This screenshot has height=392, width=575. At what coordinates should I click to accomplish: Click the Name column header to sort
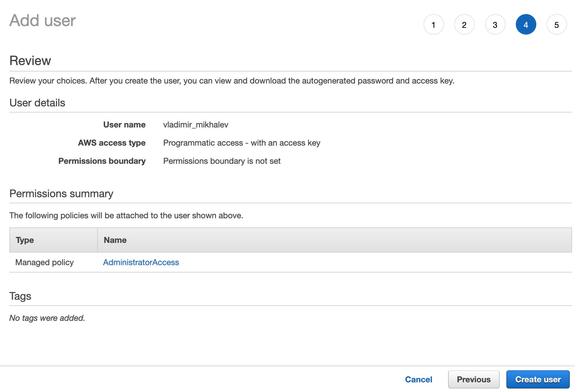(115, 239)
